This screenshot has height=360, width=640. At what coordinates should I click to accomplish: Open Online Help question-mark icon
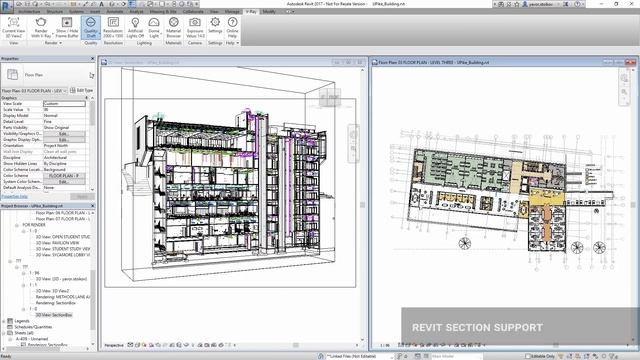click(x=232, y=22)
